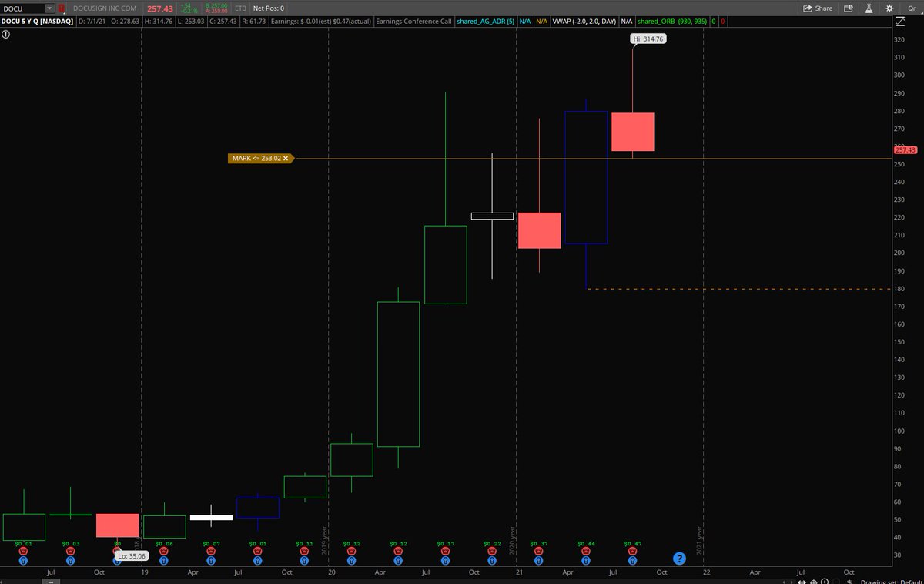Click the DOCU 5 Y Q [NASDAQ] chart label
This screenshot has height=584, width=924.
(x=37, y=22)
